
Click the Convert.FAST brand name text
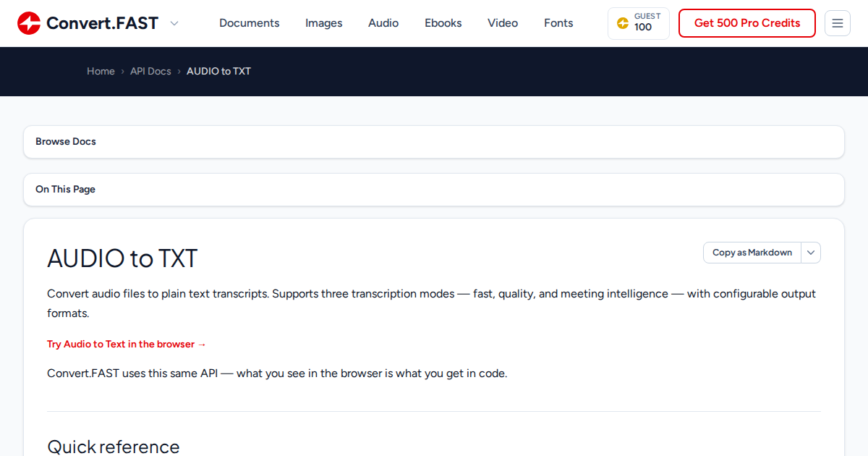[102, 23]
